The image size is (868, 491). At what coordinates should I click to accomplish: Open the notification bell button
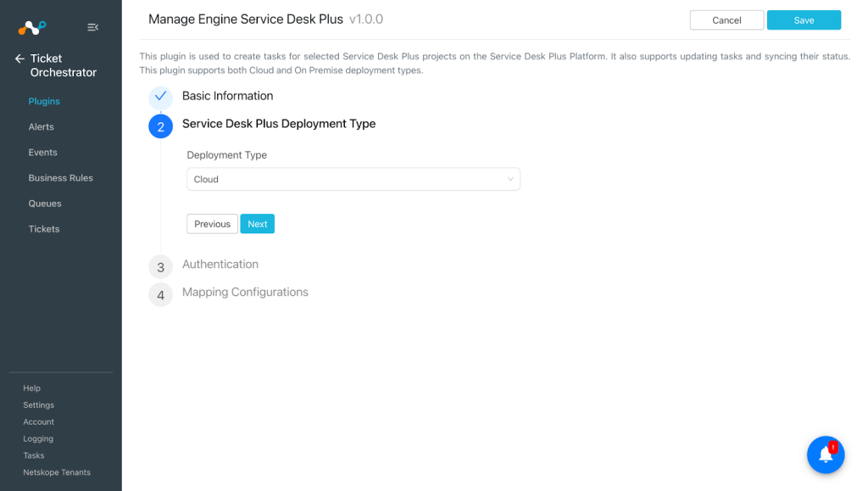[826, 455]
